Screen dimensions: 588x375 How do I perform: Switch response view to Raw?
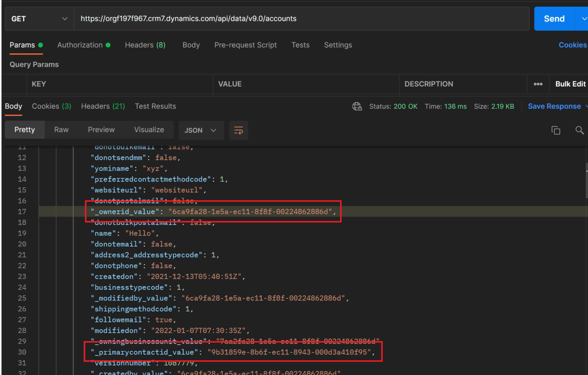(61, 130)
